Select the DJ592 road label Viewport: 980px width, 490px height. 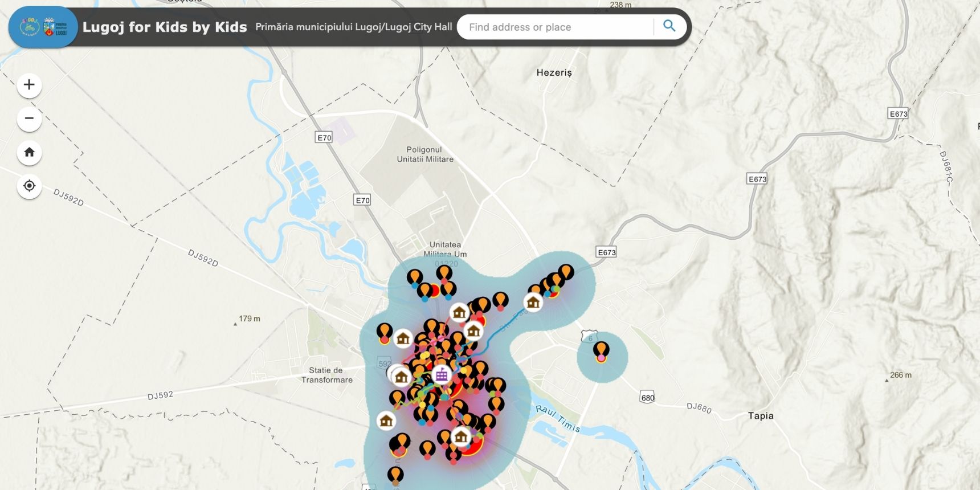tap(160, 395)
